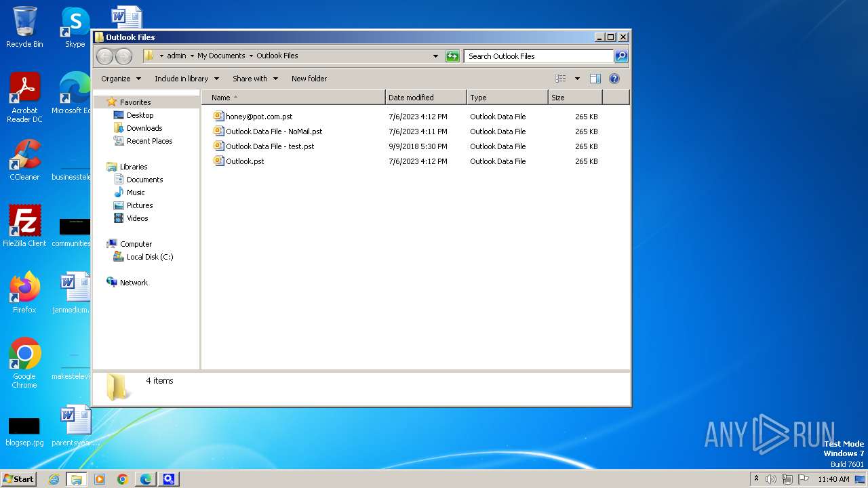Select Libraries in navigation pane

pos(134,167)
